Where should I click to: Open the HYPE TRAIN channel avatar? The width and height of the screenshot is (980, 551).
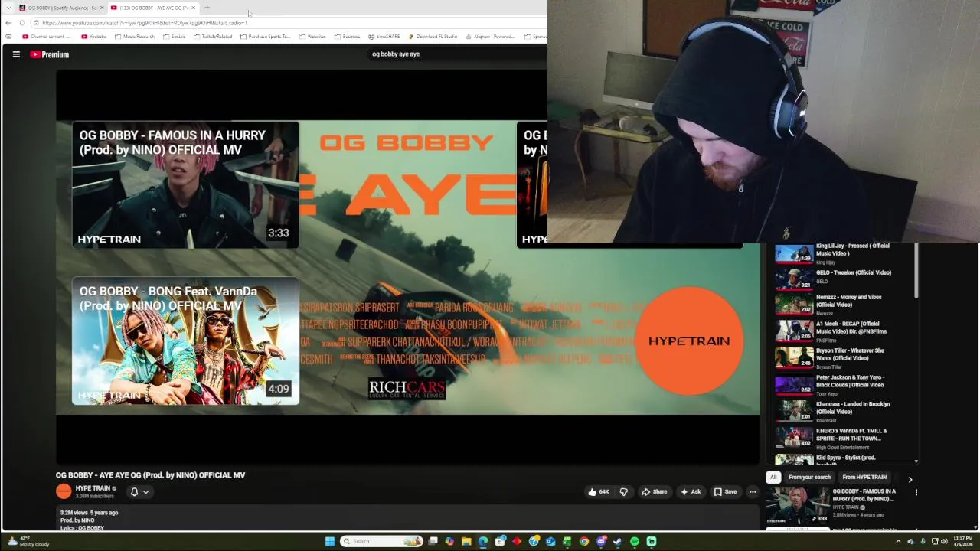64,491
